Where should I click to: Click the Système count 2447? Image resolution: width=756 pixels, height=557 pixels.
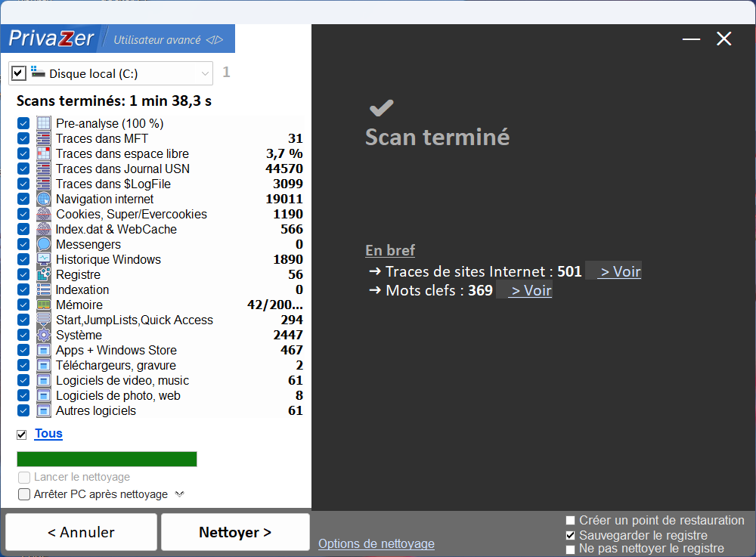(288, 335)
